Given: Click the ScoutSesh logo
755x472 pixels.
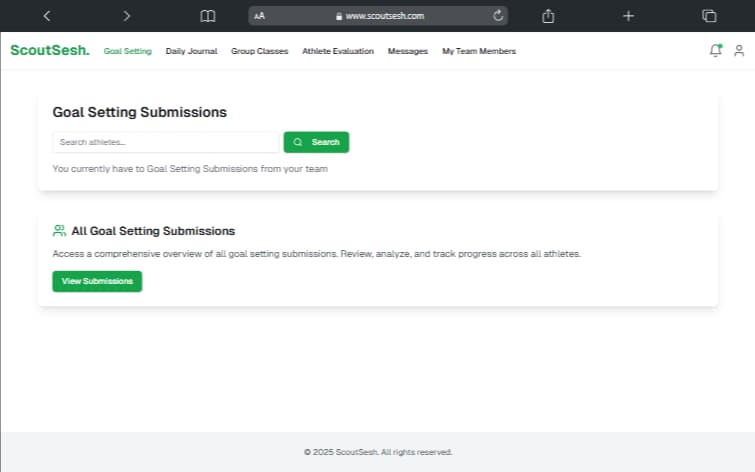Looking at the screenshot, I should pos(49,51).
